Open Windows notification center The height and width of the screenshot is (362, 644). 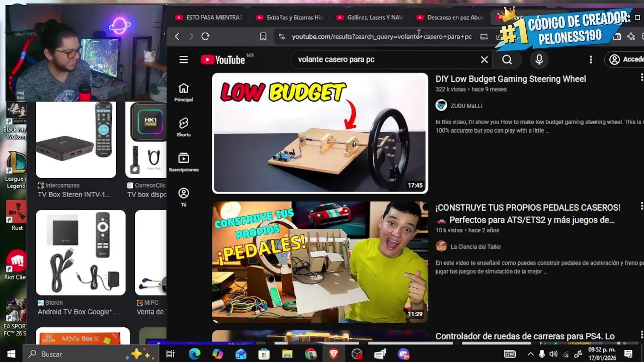click(628, 354)
